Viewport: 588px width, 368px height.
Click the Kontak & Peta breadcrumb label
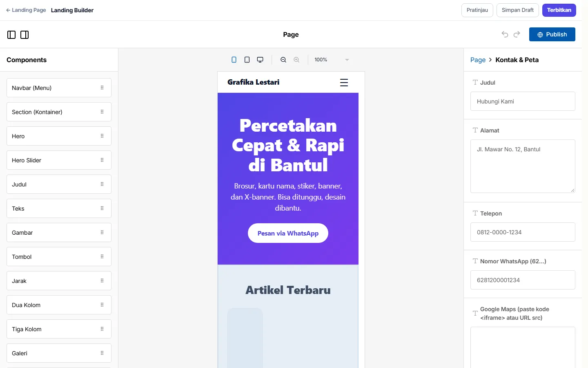[517, 60]
